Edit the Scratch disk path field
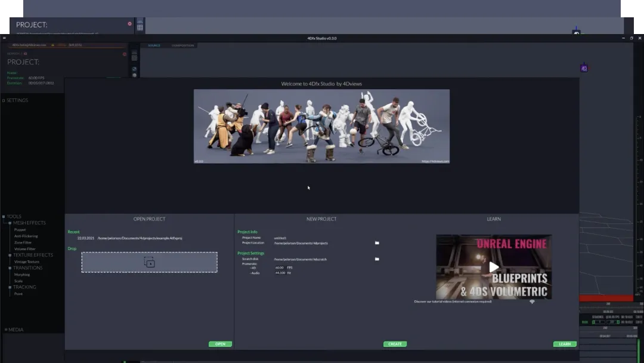The height and width of the screenshot is (363, 644). click(x=300, y=259)
